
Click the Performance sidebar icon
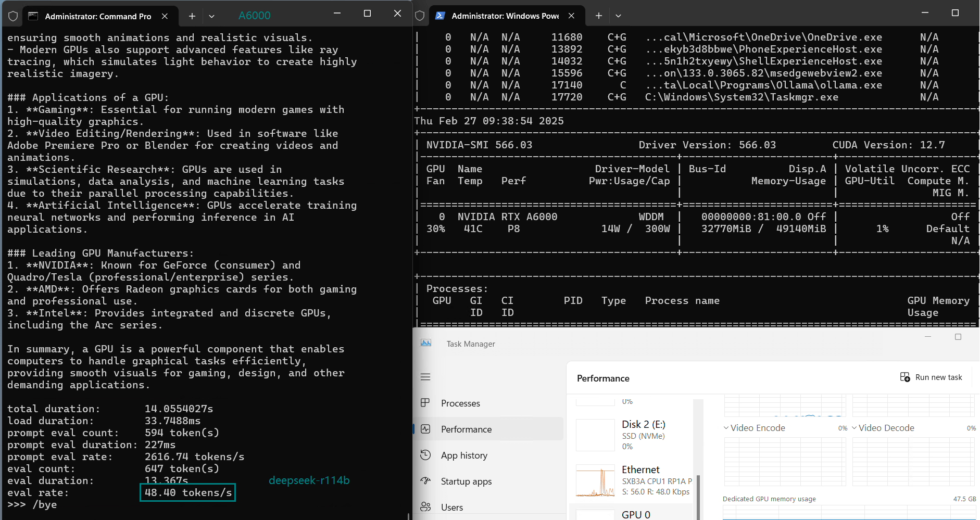pyautogui.click(x=425, y=429)
